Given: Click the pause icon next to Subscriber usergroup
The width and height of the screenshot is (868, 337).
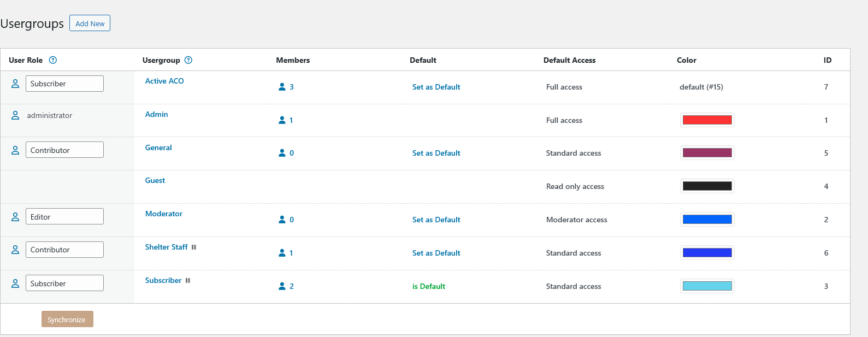Looking at the screenshot, I should coord(188,281).
